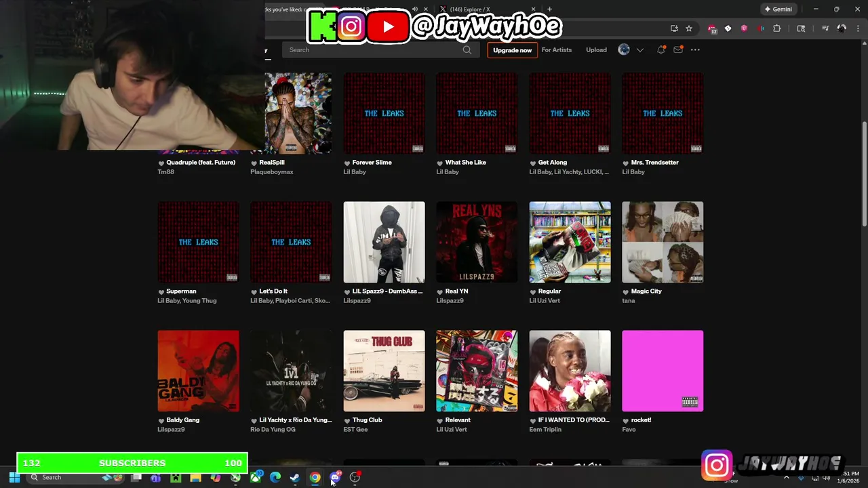Toggle the heart on Get Along
868x488 pixels.
pyautogui.click(x=533, y=163)
